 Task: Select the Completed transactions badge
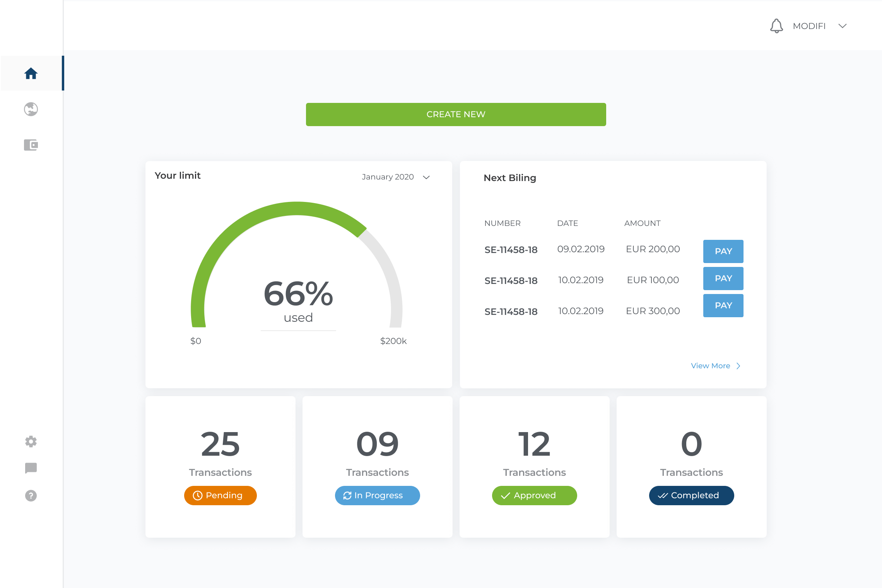pyautogui.click(x=691, y=496)
